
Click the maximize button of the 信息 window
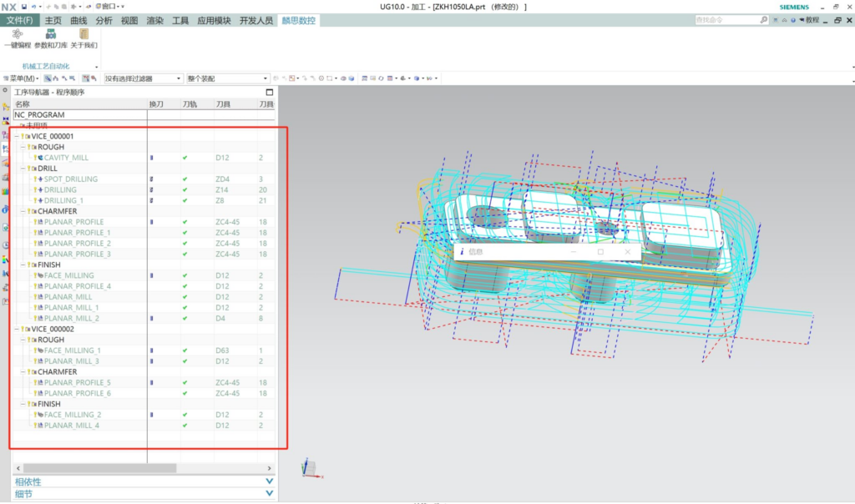point(600,252)
